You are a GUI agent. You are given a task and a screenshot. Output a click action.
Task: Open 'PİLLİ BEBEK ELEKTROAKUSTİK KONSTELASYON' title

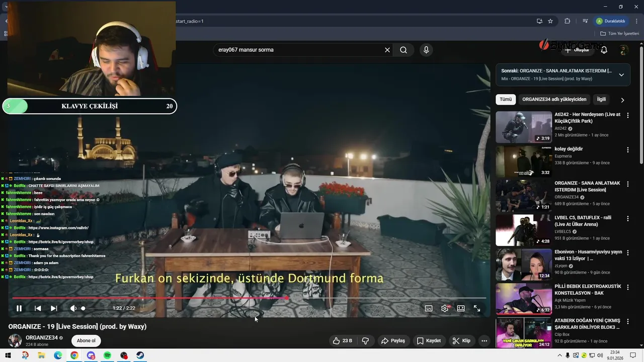(x=588, y=290)
